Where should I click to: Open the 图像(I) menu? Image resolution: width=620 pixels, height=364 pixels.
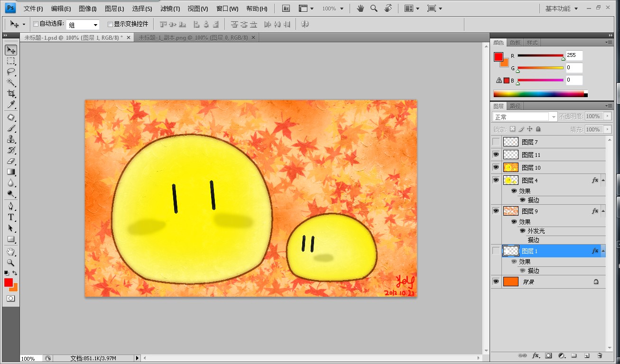point(88,9)
